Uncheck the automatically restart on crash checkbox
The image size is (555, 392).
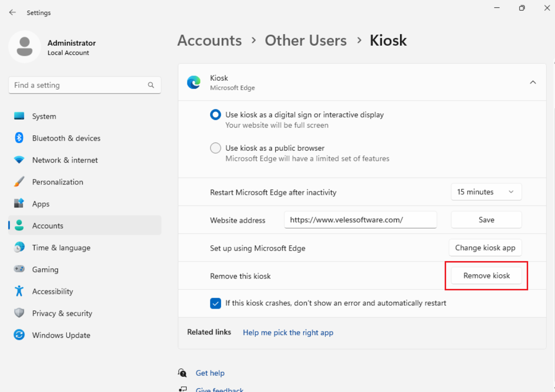(215, 303)
